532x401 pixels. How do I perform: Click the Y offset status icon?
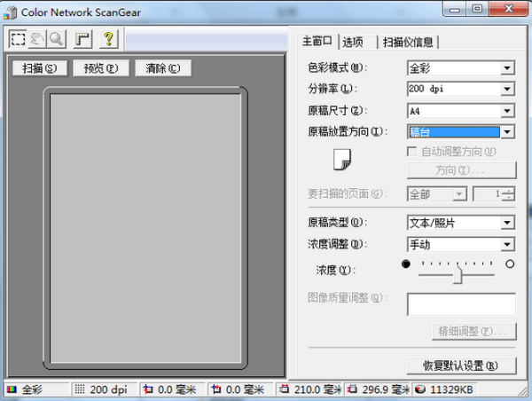tap(216, 389)
